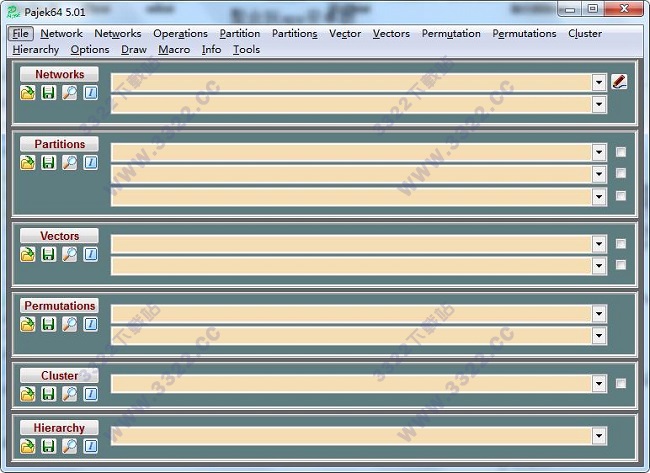Screen dimensions: 650x473
Task: Tick the checkbox beside the second Vectors row
Action: [621, 265]
